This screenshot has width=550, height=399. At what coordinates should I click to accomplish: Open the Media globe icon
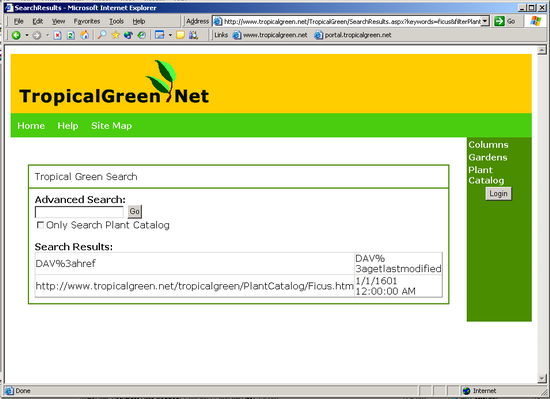tap(128, 35)
